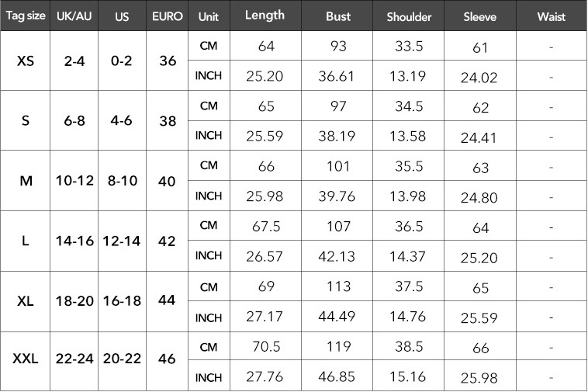Select the XS tag size cell
This screenshot has height=392, width=588.
tap(25, 61)
